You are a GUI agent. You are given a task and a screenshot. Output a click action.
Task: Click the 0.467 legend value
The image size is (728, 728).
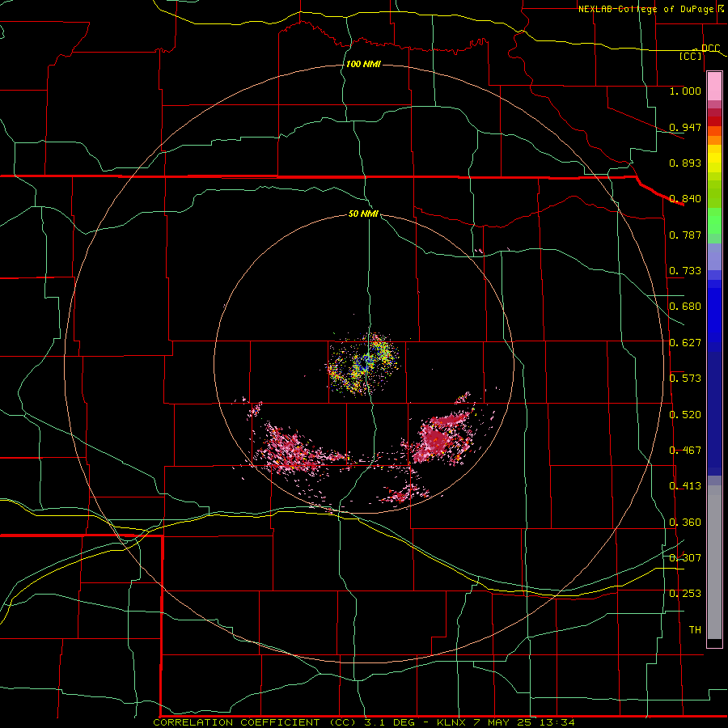point(685,451)
